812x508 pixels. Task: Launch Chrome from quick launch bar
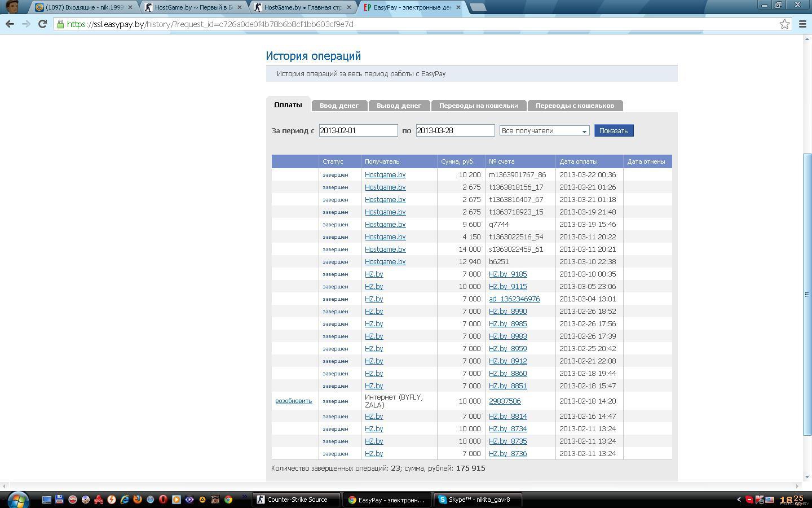coord(228,500)
